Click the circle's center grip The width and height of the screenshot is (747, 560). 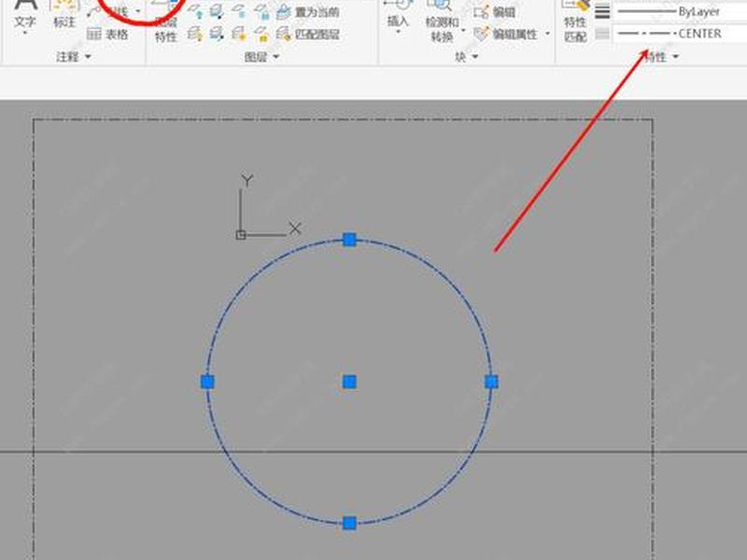[x=349, y=382]
